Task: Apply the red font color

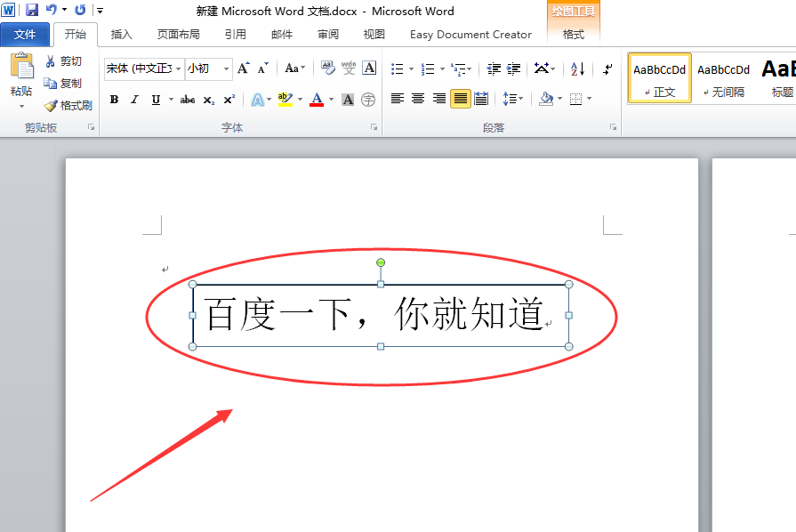Action: coord(317,100)
